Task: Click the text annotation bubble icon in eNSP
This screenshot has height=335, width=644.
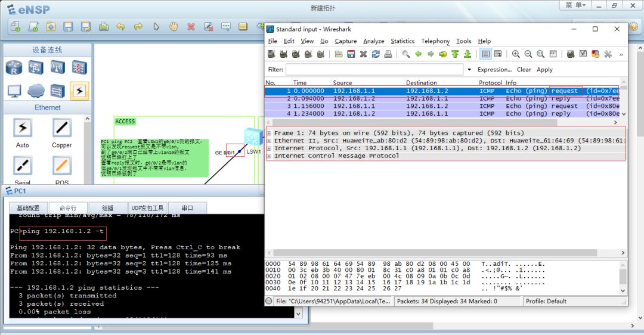Action: [226, 27]
